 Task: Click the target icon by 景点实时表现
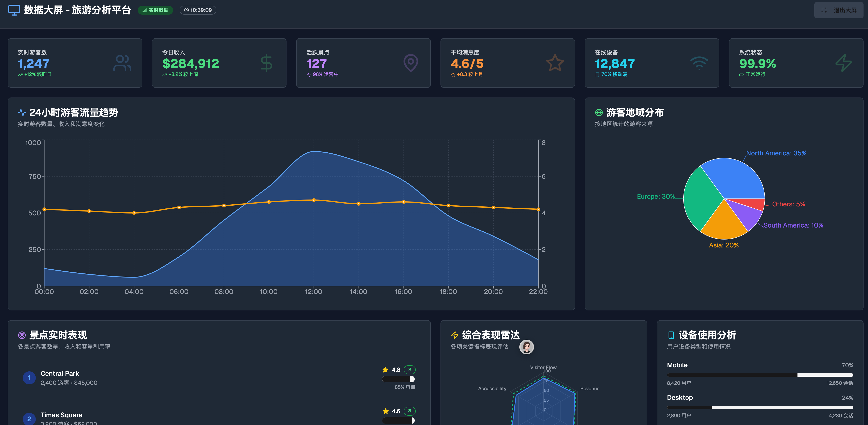click(x=22, y=335)
